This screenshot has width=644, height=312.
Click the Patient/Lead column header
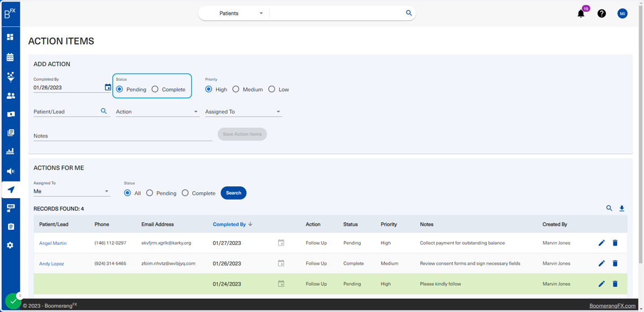pos(54,224)
